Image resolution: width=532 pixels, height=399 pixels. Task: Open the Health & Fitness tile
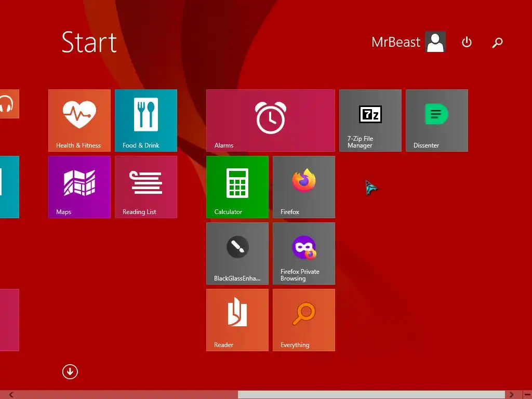coord(79,121)
